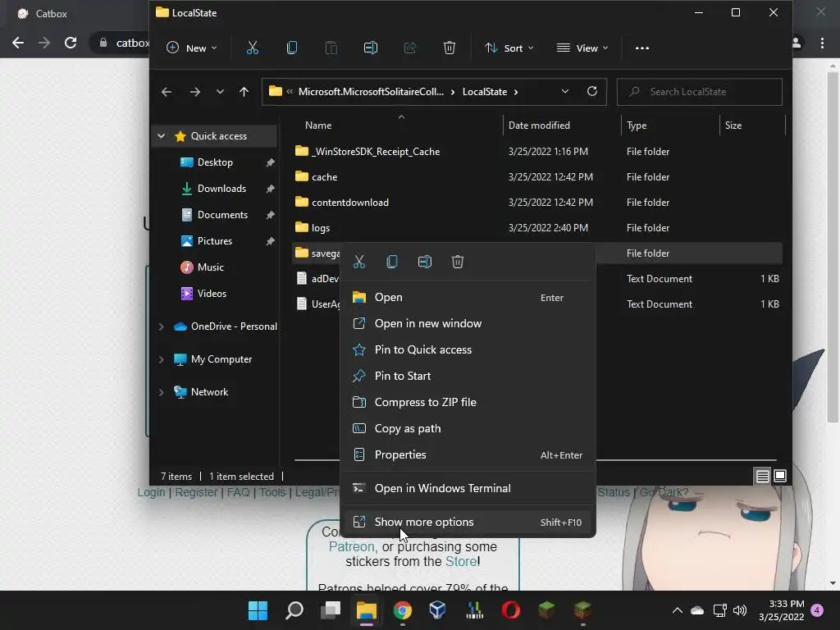840x630 pixels.
Task: Switch to details view icon in status bar
Action: 762,476
